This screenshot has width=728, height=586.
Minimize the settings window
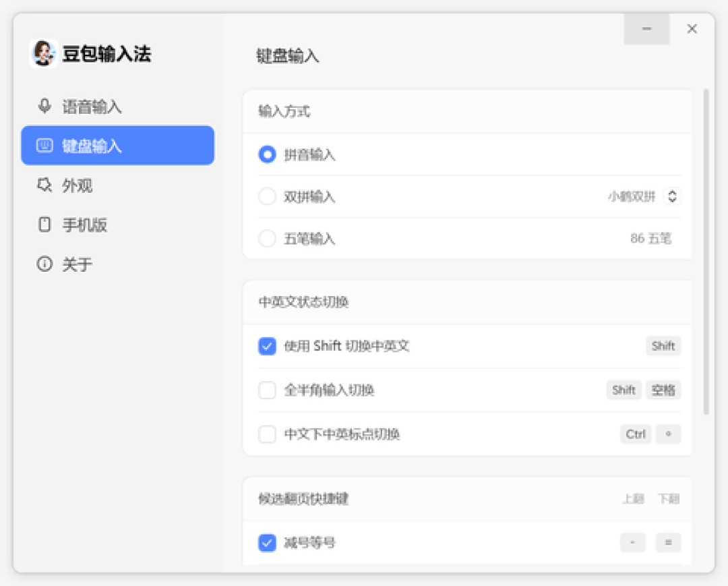[646, 29]
